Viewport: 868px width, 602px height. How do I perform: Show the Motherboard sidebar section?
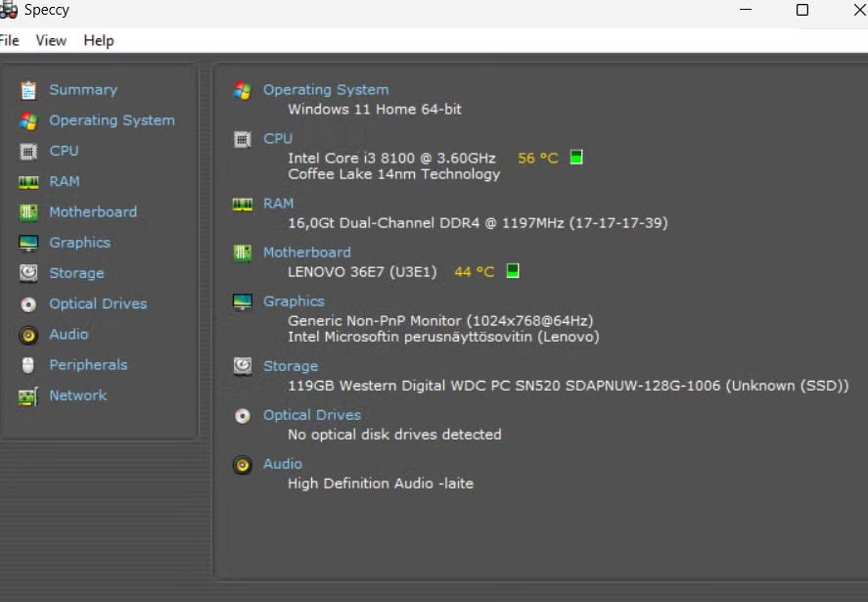pyautogui.click(x=93, y=211)
